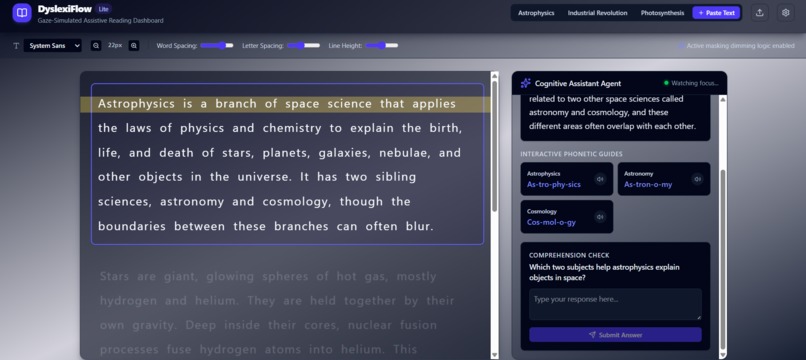Screen dimensions: 806x360
Task: Click the 'Comprehension Check' heading
Action: (569, 255)
